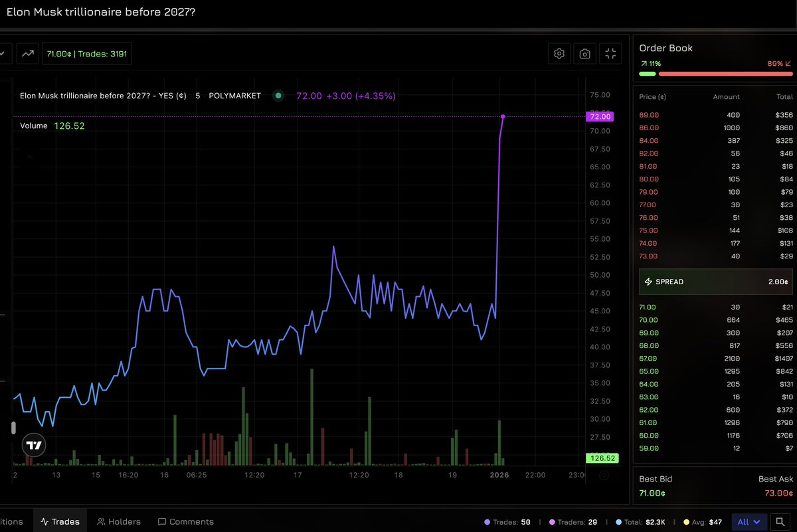Click the purple 72.00 price axis label

click(599, 116)
